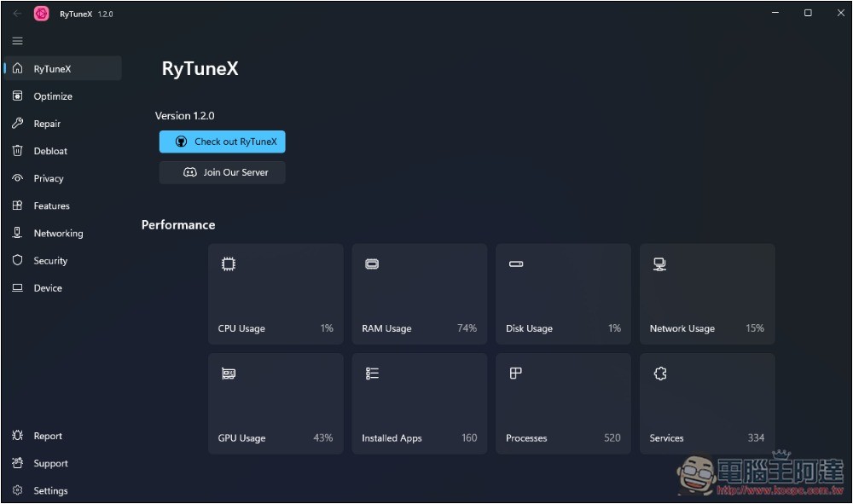The width and height of the screenshot is (853, 504).
Task: Click the Version 1.2.0 label
Action: point(184,116)
